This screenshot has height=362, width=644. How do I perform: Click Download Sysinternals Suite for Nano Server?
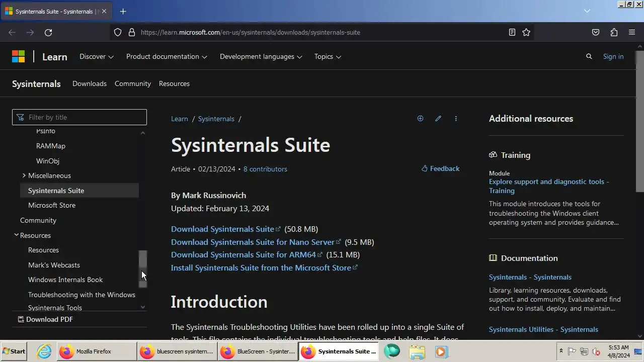256,242
